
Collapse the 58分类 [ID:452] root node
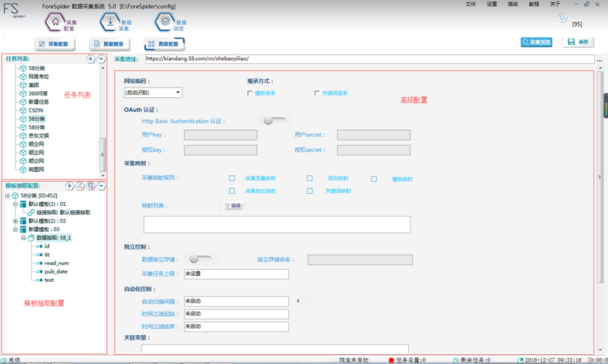point(8,196)
